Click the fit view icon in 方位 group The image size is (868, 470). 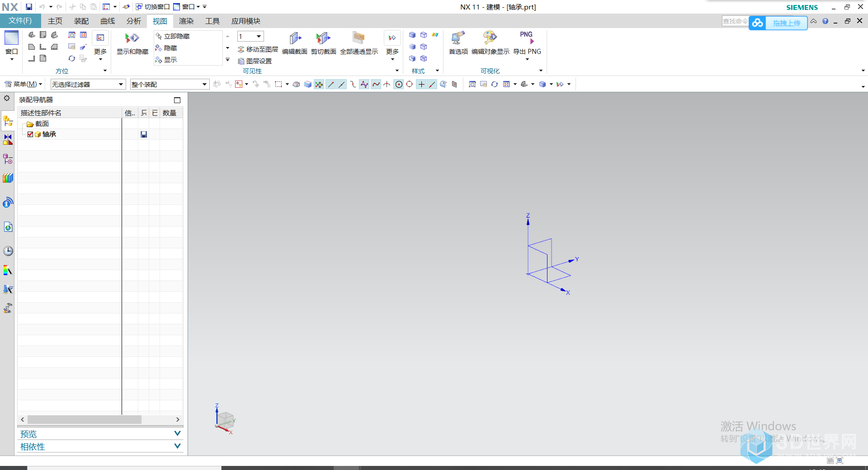point(83,35)
